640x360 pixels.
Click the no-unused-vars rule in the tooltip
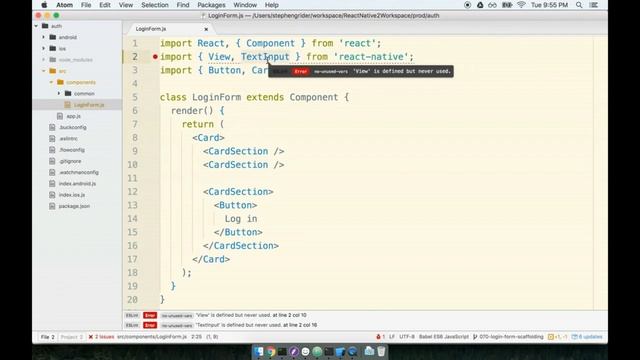point(331,71)
